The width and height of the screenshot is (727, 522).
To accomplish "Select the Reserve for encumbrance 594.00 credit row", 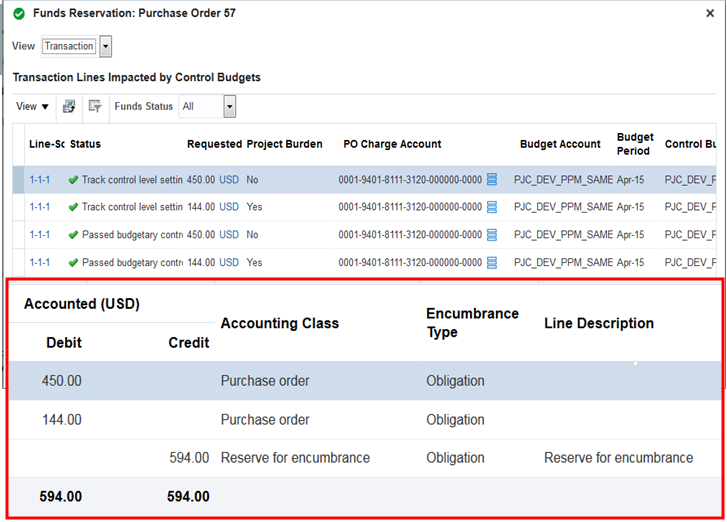I will pos(295,458).
